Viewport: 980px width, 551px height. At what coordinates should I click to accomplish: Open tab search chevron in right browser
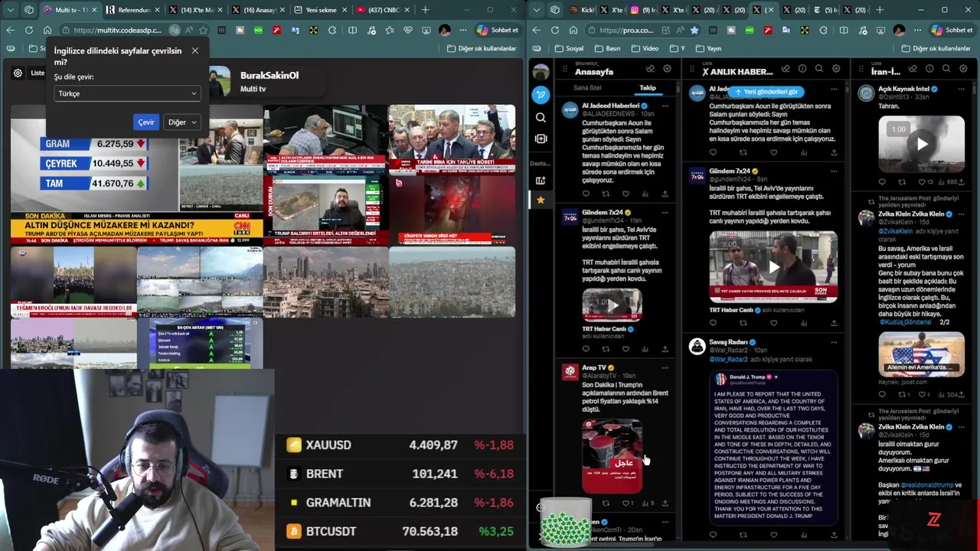(x=536, y=10)
